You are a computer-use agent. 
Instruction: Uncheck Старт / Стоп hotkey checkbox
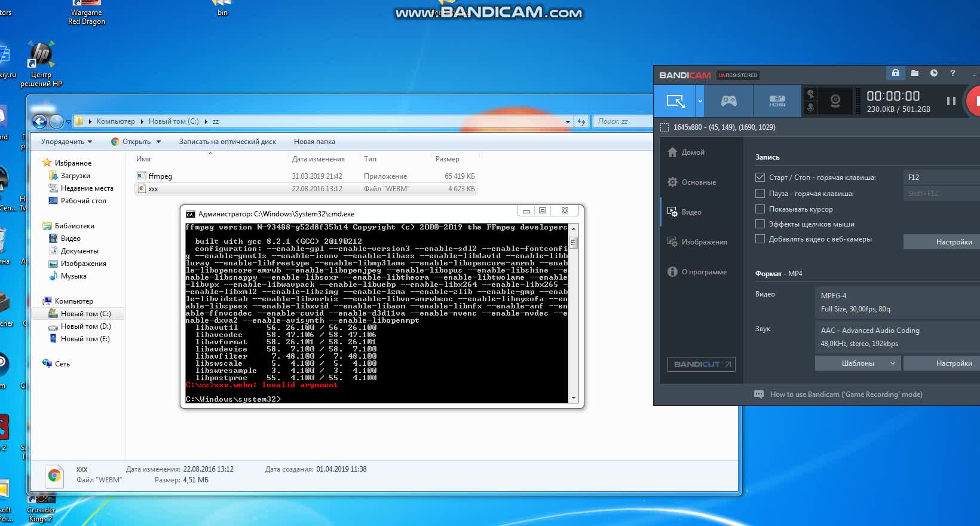(x=760, y=178)
